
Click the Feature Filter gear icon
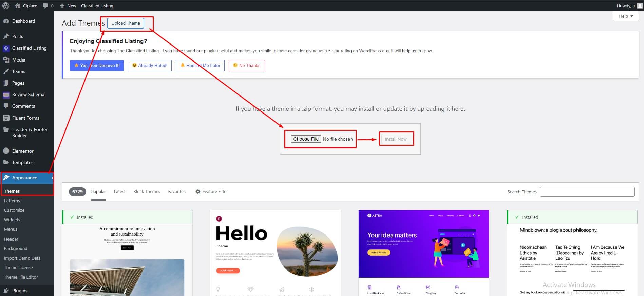point(198,192)
